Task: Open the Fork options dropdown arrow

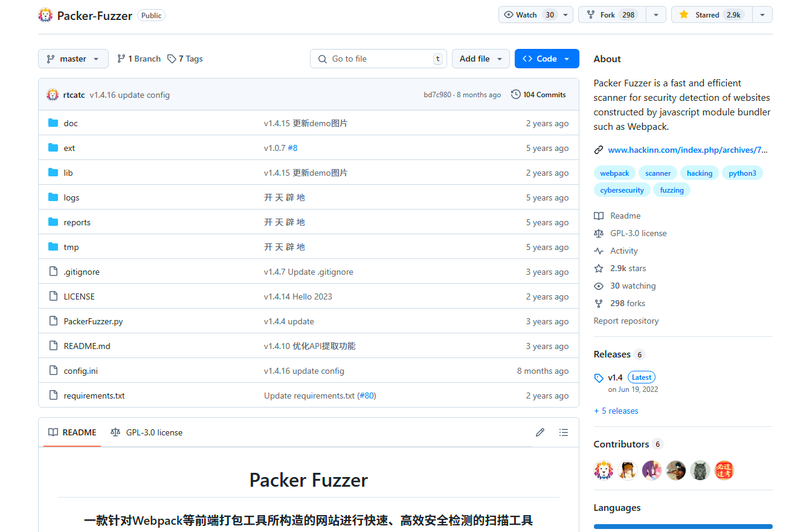Action: click(x=656, y=15)
